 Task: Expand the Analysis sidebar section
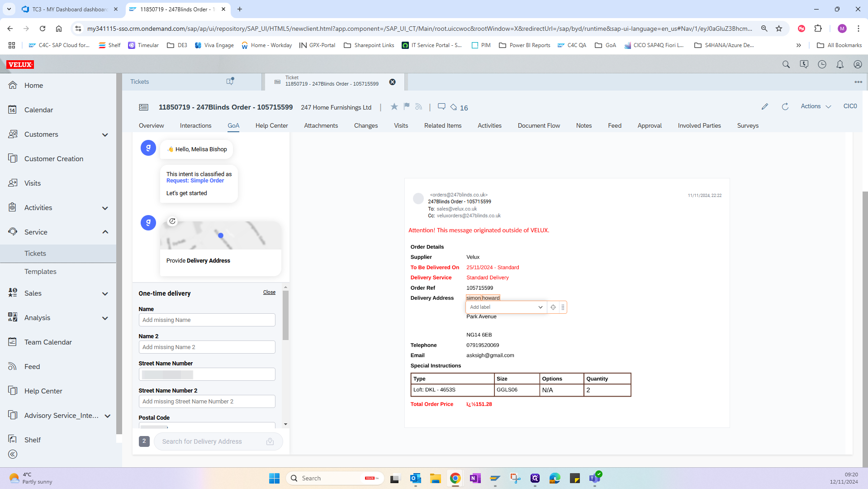click(x=105, y=318)
